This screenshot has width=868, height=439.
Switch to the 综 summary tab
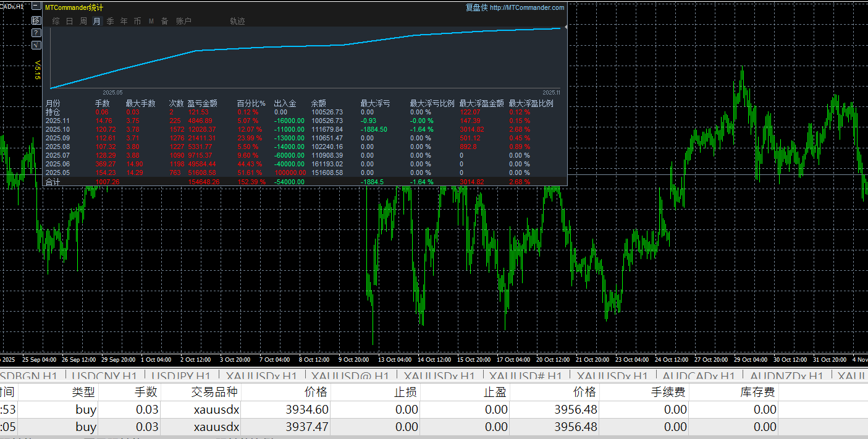56,21
